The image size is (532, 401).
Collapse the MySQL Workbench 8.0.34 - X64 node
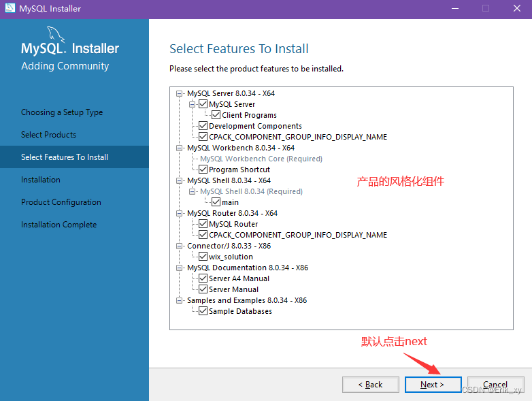point(179,148)
